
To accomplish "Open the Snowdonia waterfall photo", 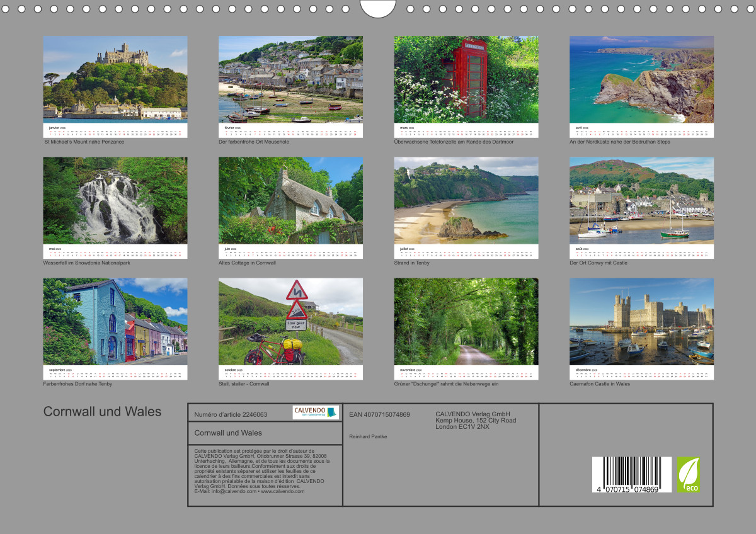I will (x=115, y=200).
